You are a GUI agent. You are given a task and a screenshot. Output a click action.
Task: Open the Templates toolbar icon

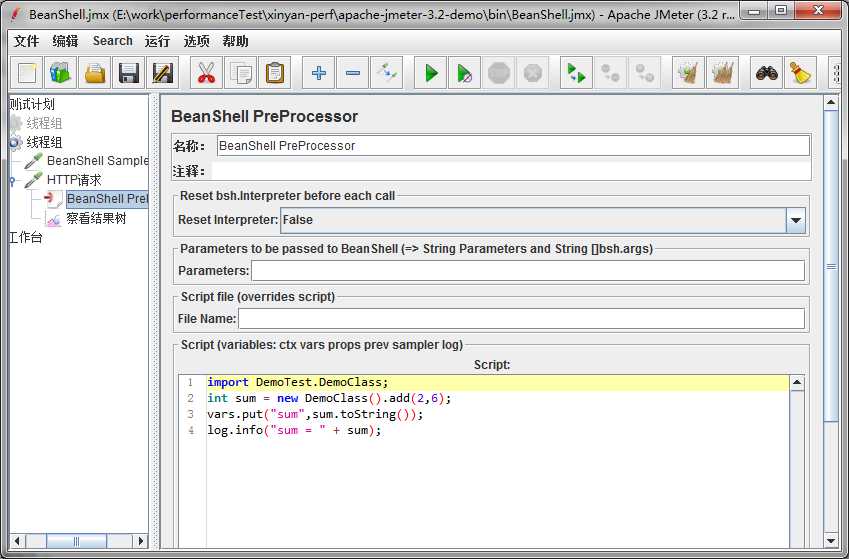[61, 73]
